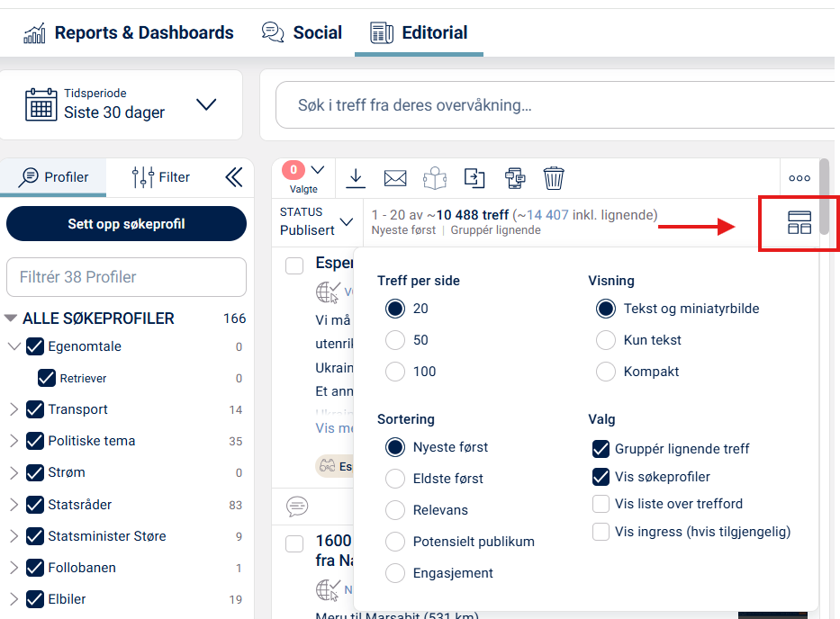The height and width of the screenshot is (619, 840).
Task: Open the Reports & Dashboards tab
Action: pos(128,32)
